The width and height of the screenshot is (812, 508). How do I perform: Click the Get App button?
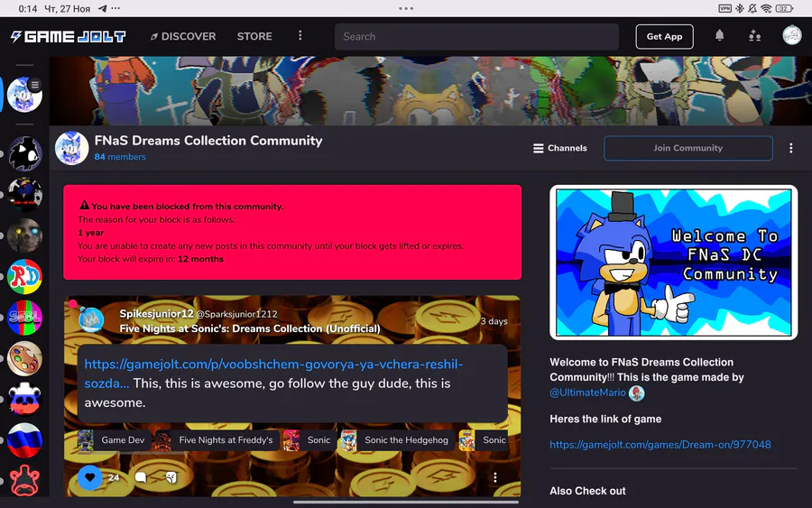tap(664, 37)
